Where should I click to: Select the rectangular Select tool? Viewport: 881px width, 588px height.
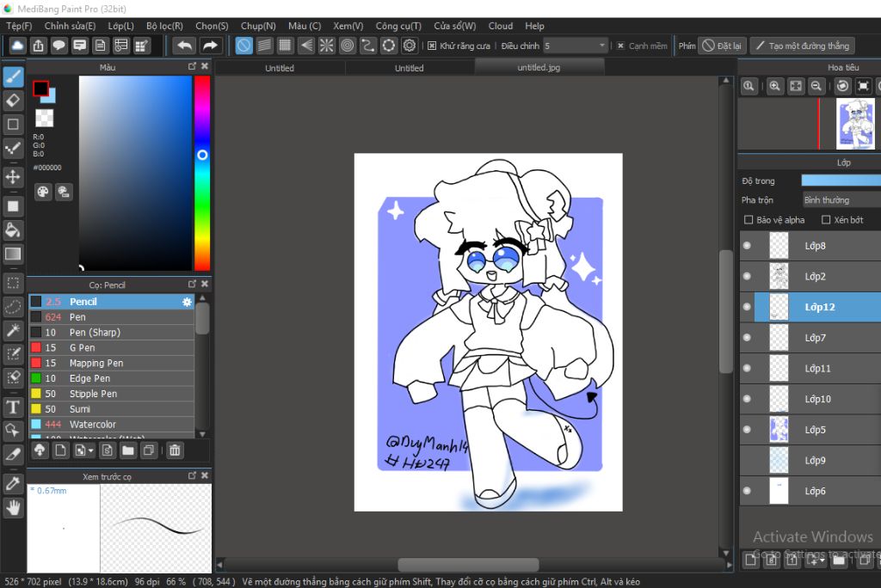(x=14, y=283)
